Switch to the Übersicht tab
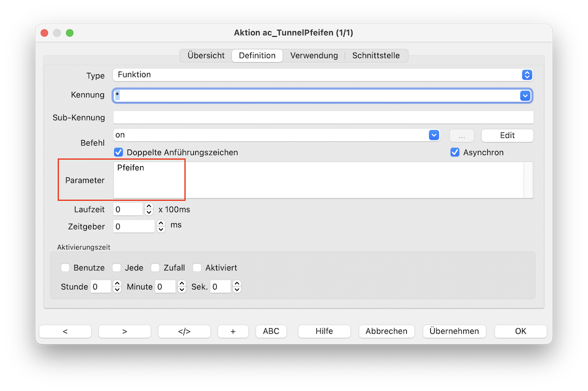The image size is (588, 391). [206, 56]
